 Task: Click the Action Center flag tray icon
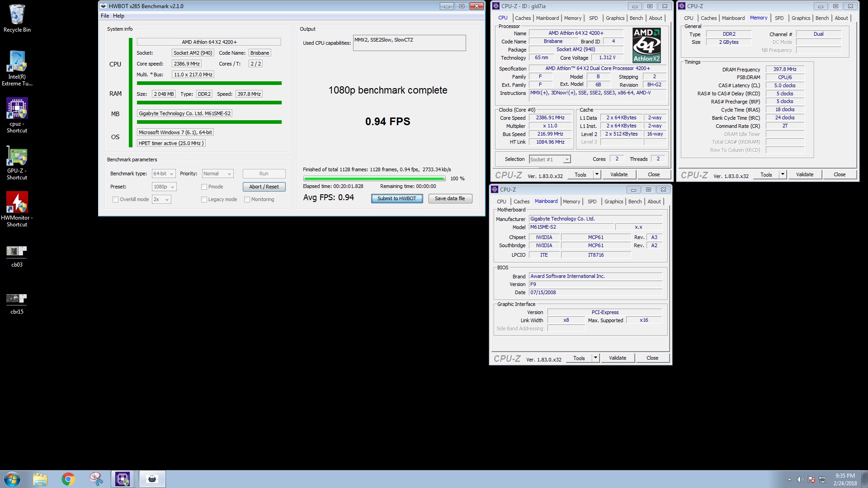tap(811, 479)
